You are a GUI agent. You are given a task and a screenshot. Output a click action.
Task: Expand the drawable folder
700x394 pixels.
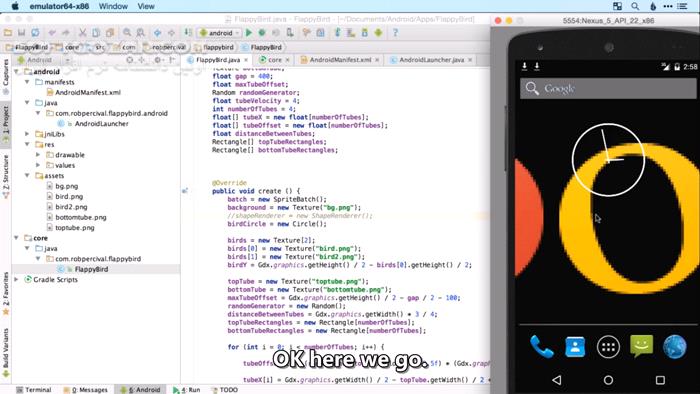pos(38,155)
